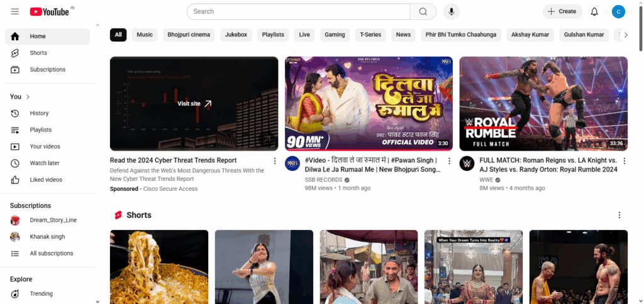
Task: Select the Music category chip
Action: coord(145,35)
